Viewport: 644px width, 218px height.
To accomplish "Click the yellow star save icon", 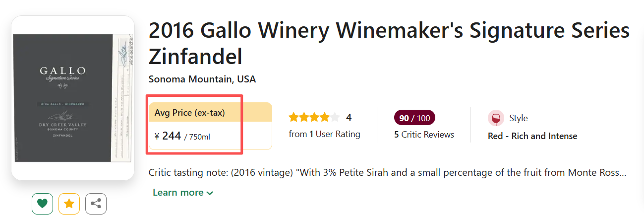I will (69, 204).
